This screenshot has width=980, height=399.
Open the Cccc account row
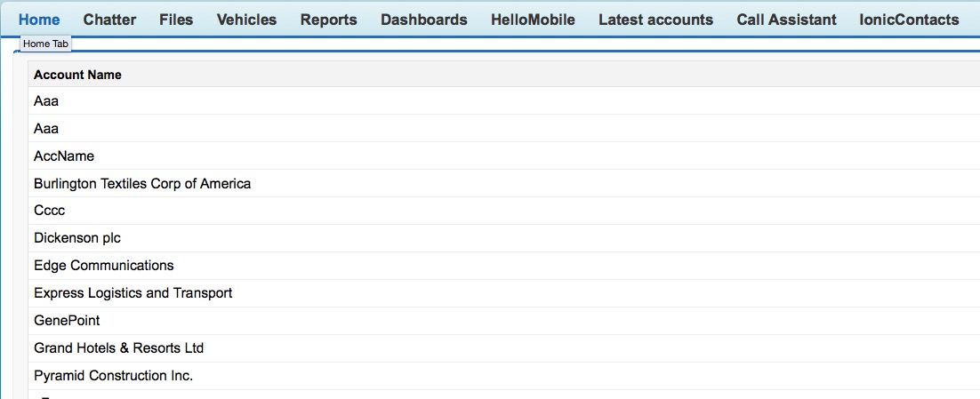coord(50,211)
